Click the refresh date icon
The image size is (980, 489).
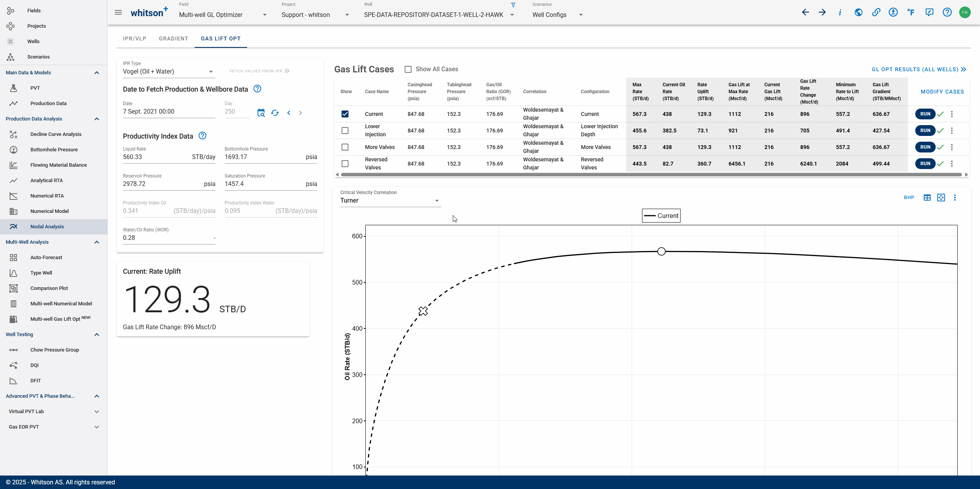275,113
